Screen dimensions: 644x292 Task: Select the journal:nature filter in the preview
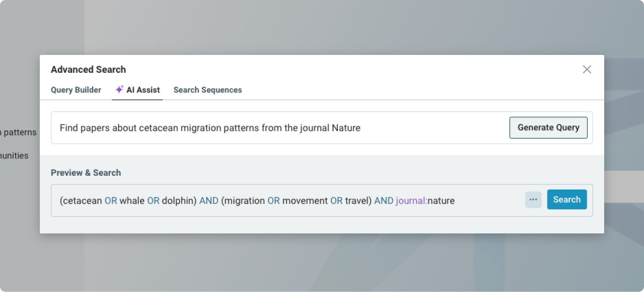coord(424,200)
